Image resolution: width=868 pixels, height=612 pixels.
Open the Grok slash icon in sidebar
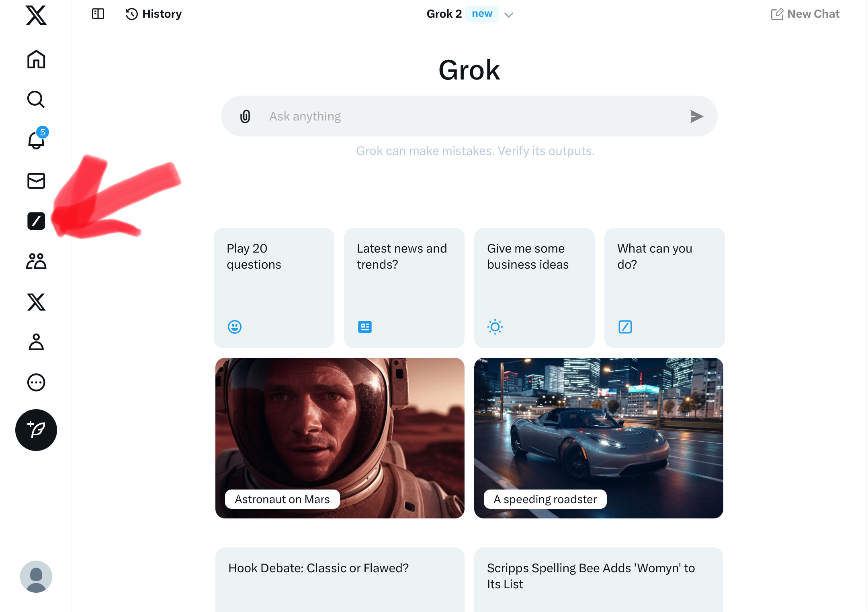pos(36,221)
